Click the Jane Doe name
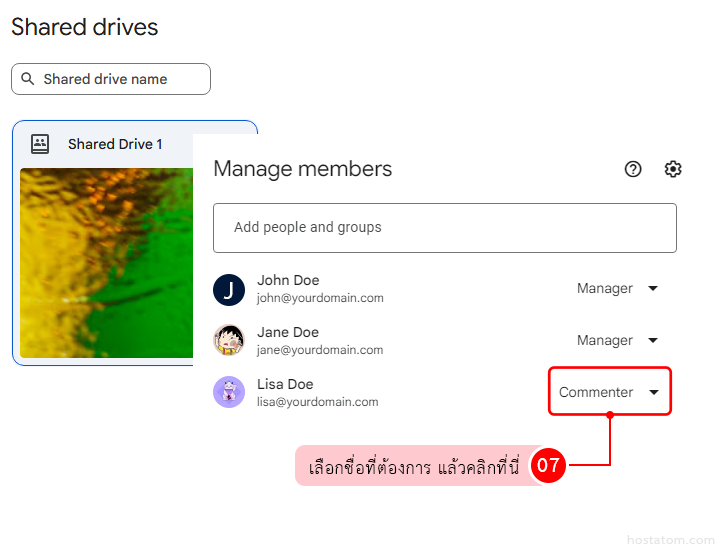The height and width of the screenshot is (550, 720). click(288, 332)
